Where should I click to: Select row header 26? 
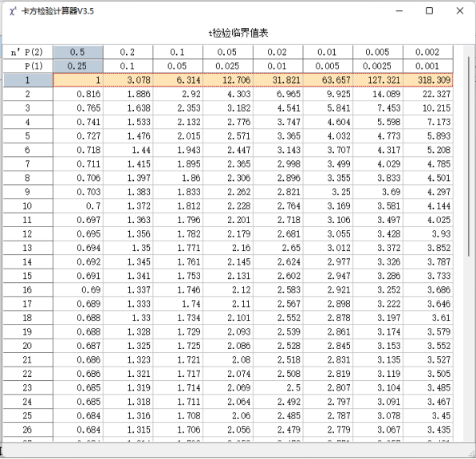point(28,430)
